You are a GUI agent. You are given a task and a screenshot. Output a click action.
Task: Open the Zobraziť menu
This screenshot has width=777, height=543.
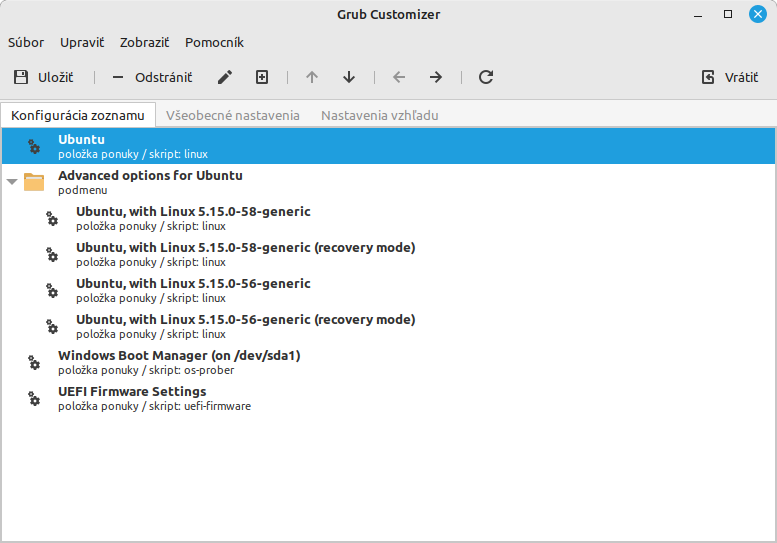pos(144,42)
